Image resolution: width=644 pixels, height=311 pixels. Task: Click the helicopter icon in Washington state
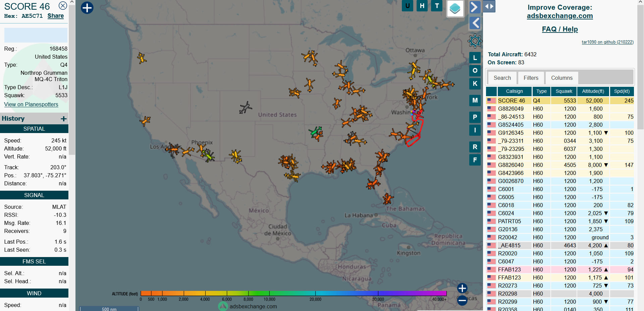pos(142,58)
